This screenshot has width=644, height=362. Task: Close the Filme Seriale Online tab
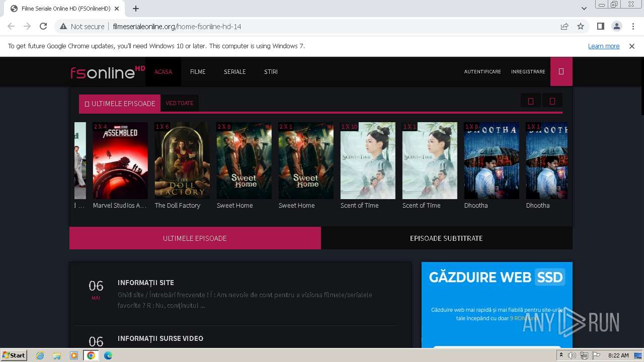pyautogui.click(x=117, y=9)
